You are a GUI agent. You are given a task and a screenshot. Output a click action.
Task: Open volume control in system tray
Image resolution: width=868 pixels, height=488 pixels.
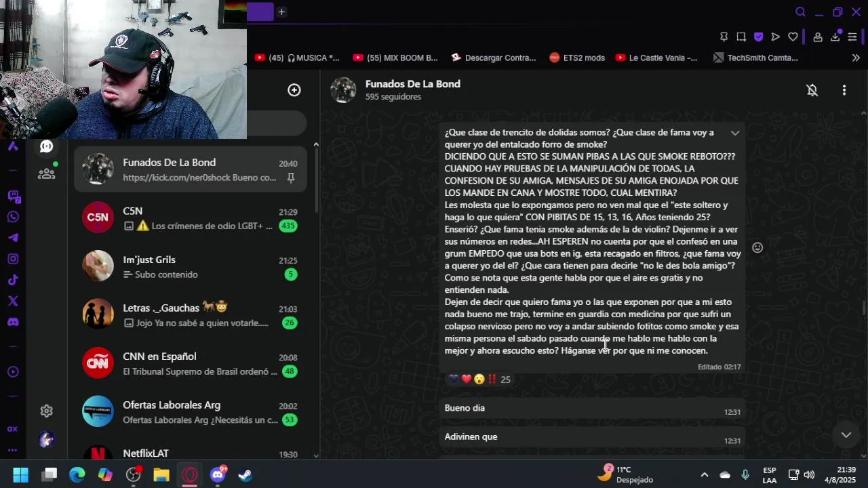(809, 475)
